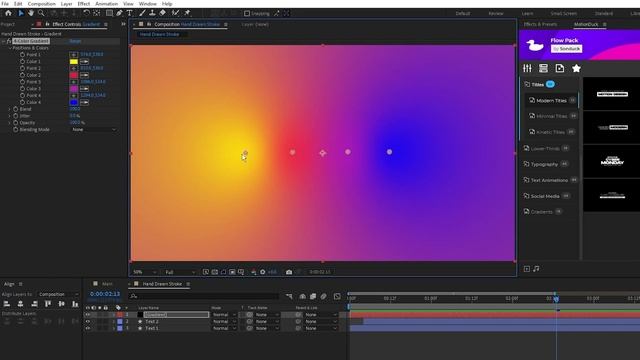Open Align Layers to Composition dropdown
The image size is (640, 360).
pyautogui.click(x=58, y=294)
